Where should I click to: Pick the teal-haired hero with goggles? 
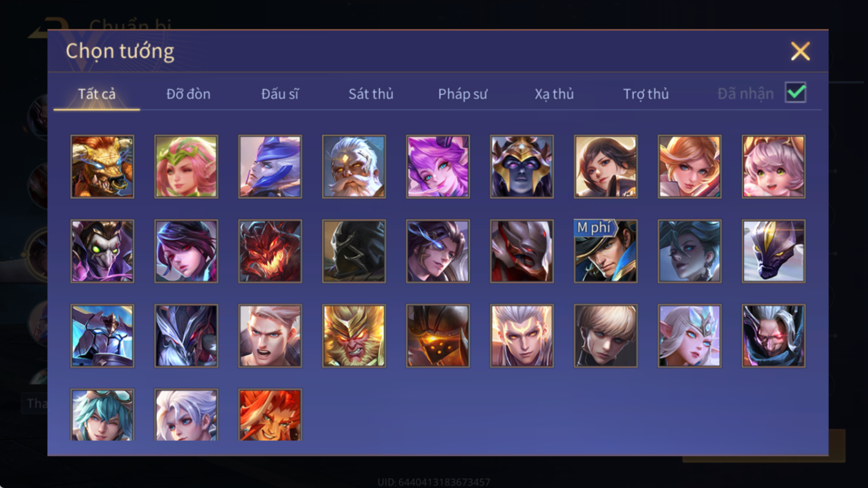coord(102,415)
